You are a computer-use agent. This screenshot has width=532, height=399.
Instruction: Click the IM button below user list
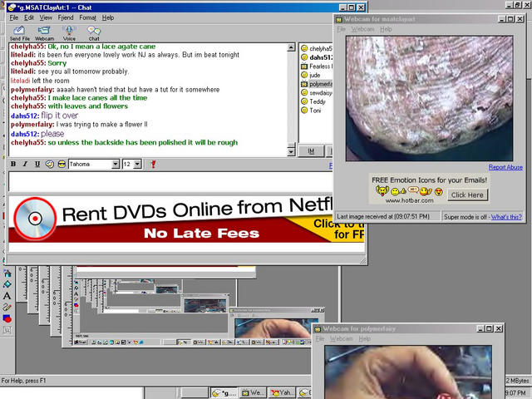pyautogui.click(x=311, y=151)
